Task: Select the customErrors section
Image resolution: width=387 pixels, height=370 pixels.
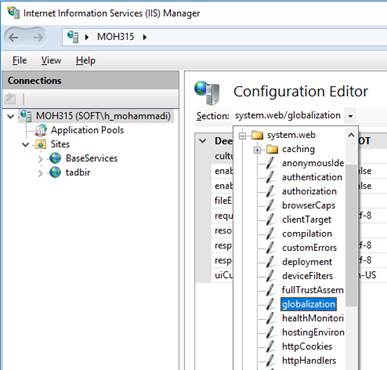Action: pyautogui.click(x=309, y=248)
